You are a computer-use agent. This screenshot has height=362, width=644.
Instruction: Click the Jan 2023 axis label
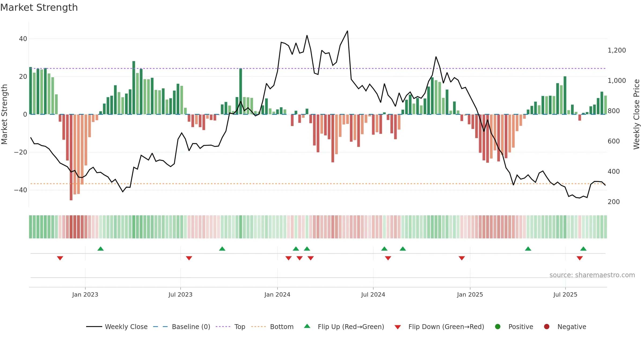(85, 294)
